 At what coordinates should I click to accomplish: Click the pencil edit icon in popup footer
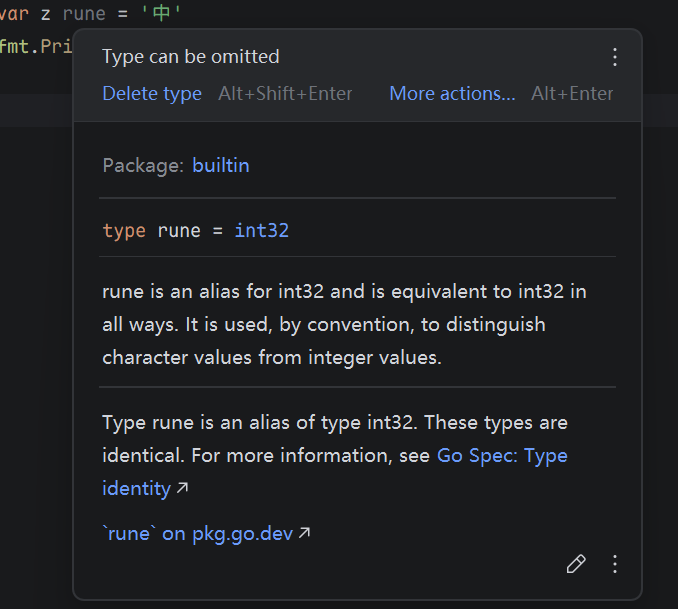point(576,564)
